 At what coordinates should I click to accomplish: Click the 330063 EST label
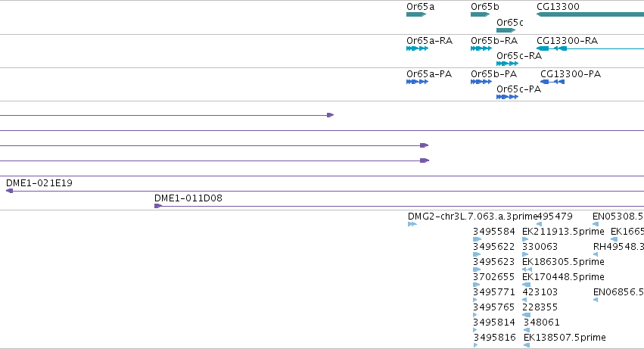pos(540,247)
